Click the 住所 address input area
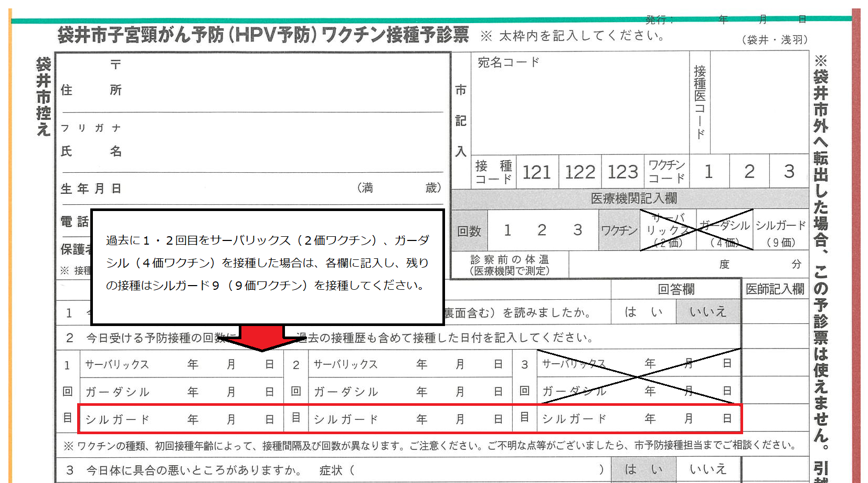Screen dimensions: 868x483 [x=262, y=89]
